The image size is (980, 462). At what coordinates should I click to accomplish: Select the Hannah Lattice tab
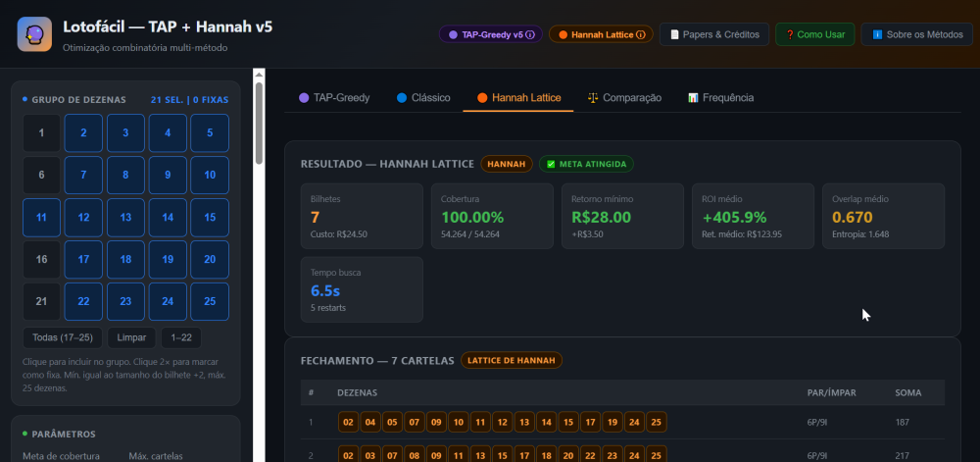pos(518,98)
